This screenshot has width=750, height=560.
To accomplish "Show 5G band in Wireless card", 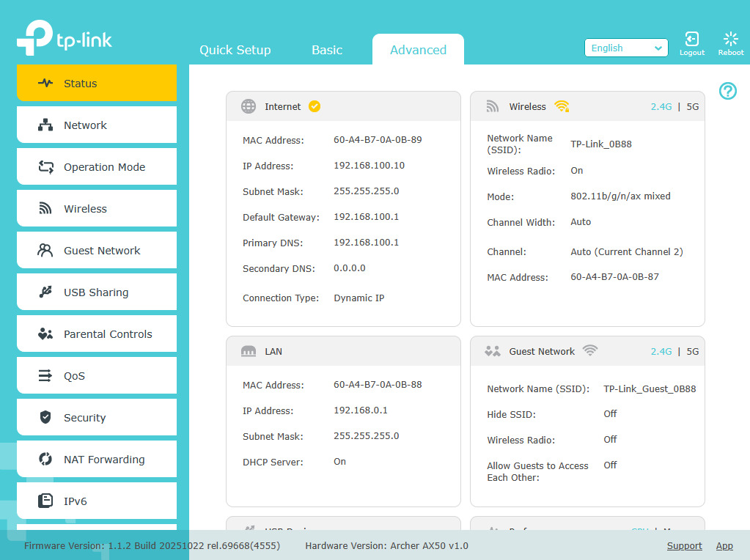I will (x=693, y=106).
